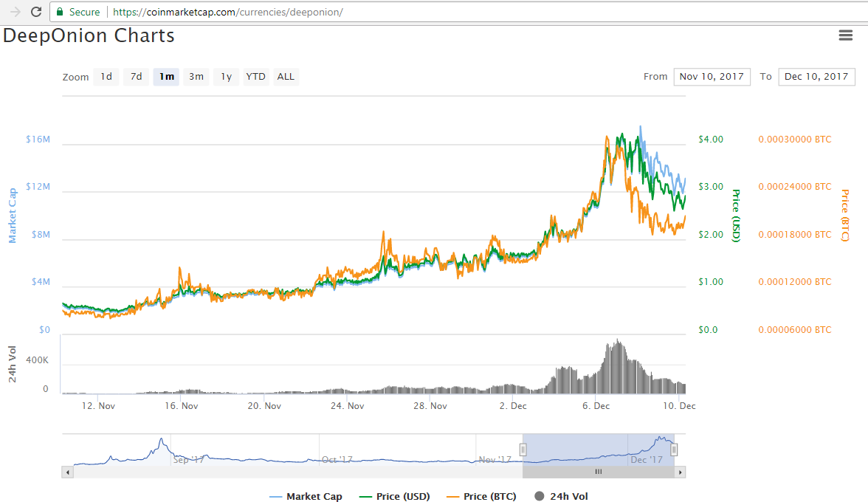The width and height of the screenshot is (868, 502).
Task: Select the ALL zoom range
Action: pos(286,76)
